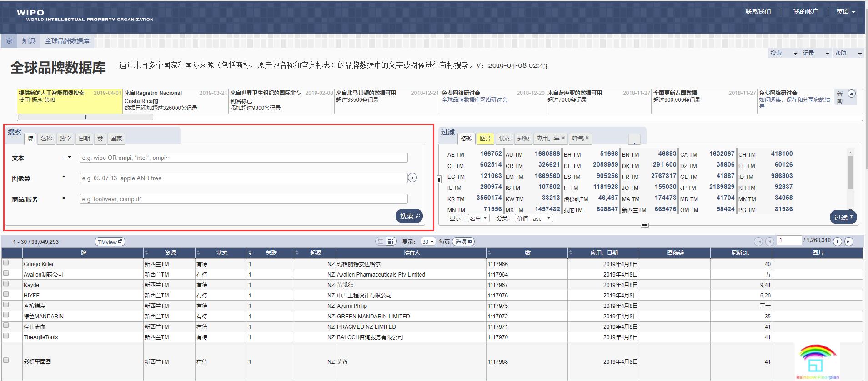The width and height of the screenshot is (868, 381).
Task: Open the 帮助 menu in the top right
Action: [x=848, y=53]
